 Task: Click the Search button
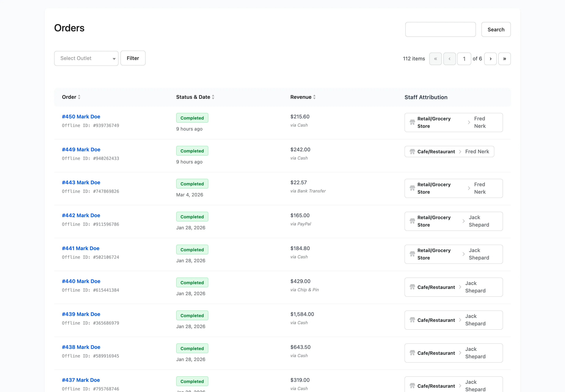496,29
